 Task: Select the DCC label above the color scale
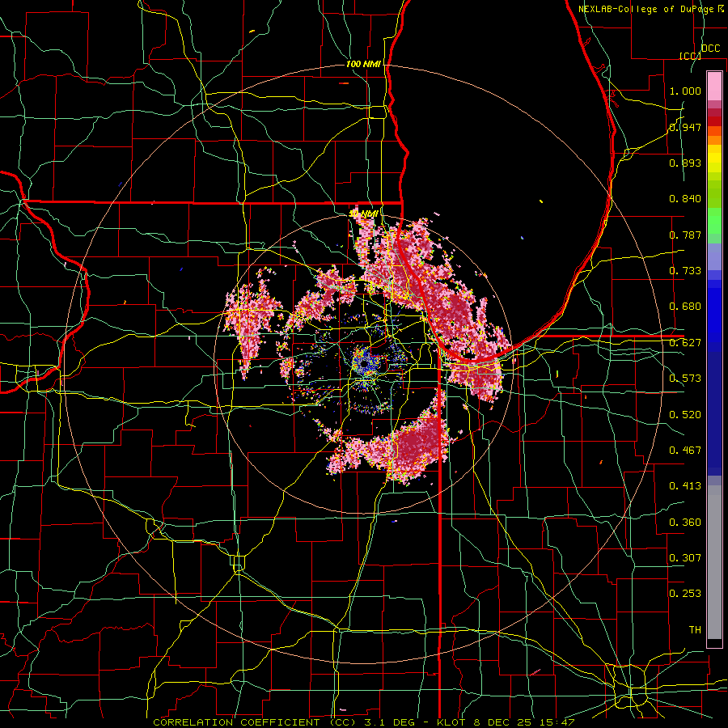point(710,49)
